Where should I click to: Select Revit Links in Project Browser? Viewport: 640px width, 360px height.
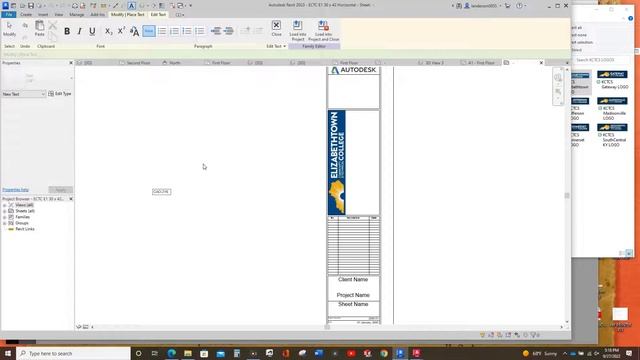(24, 229)
